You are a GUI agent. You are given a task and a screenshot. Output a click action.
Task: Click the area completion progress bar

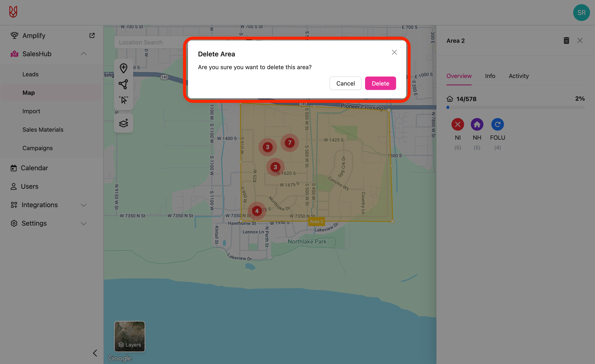point(515,107)
